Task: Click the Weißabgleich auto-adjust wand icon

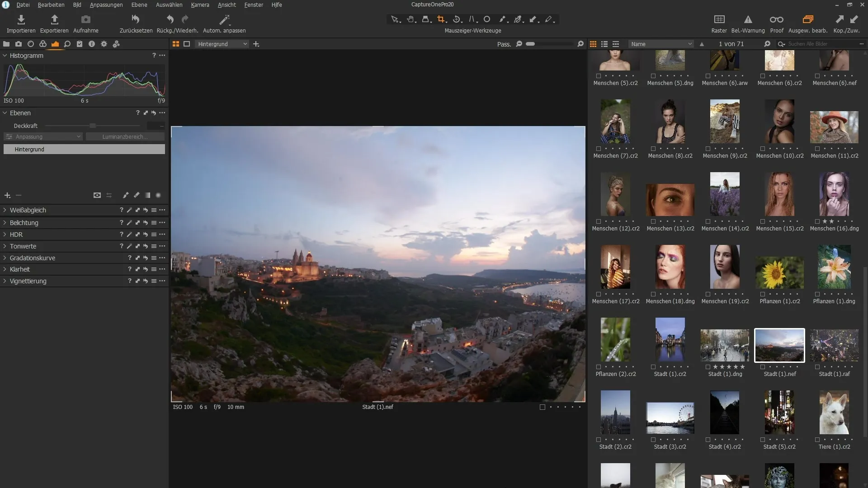Action: pyautogui.click(x=129, y=210)
